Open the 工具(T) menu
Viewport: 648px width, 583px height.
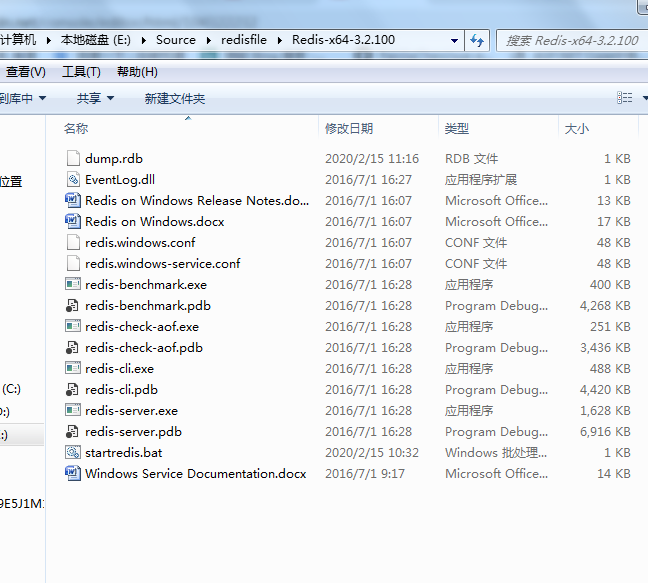(x=81, y=72)
